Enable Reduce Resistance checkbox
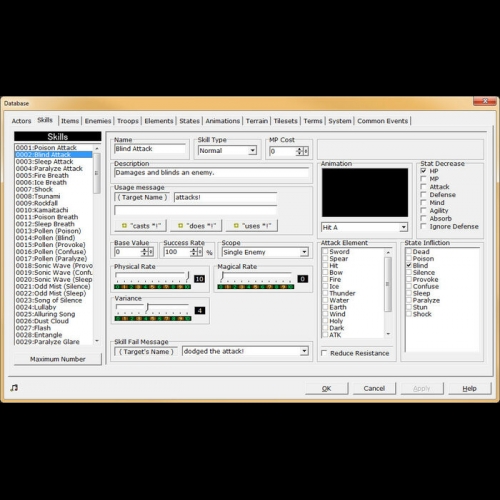 click(x=324, y=353)
